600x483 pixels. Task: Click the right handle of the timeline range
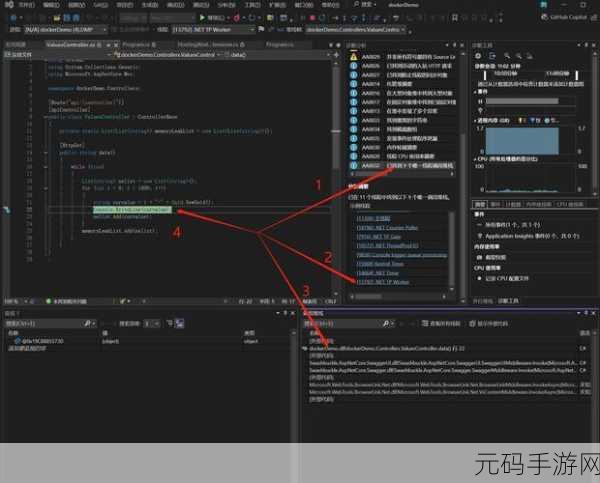pos(577,74)
